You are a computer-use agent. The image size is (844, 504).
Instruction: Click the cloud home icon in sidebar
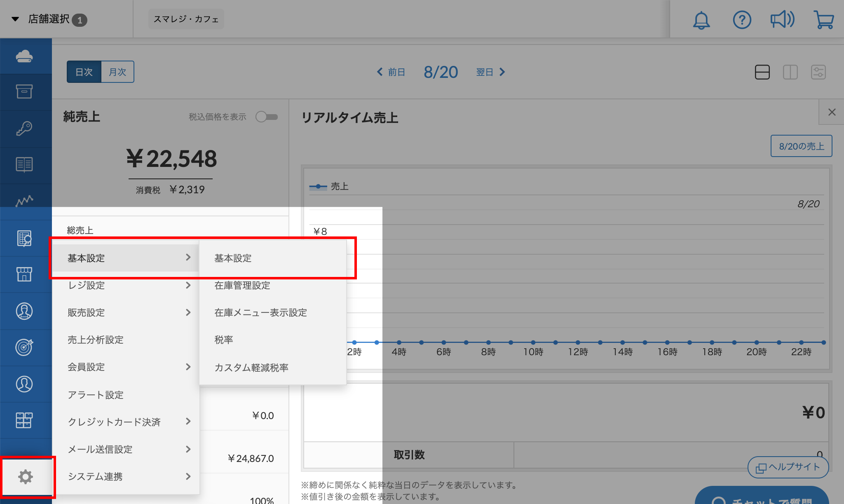click(24, 56)
